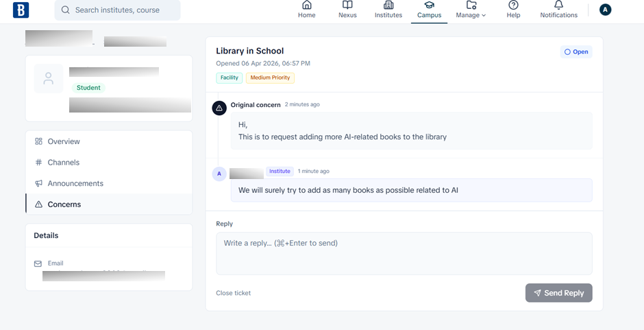644x330 pixels.
Task: Select Concerns in sidebar
Action: [x=64, y=204]
